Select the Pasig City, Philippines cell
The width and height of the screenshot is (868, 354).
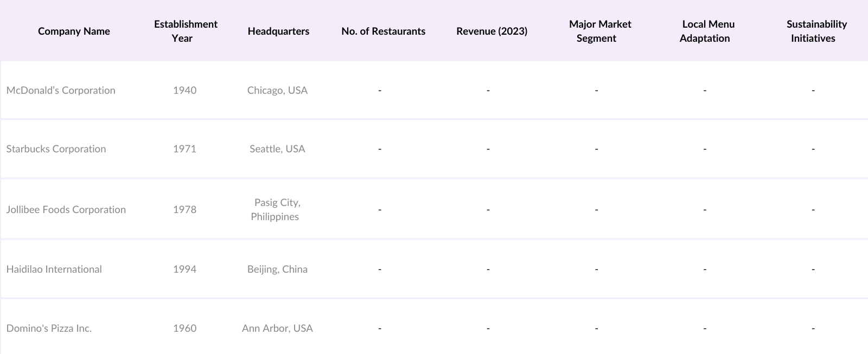pyautogui.click(x=276, y=209)
